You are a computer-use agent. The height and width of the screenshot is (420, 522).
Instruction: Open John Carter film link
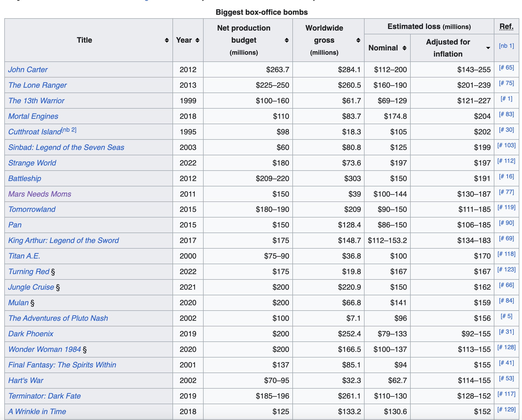click(28, 70)
